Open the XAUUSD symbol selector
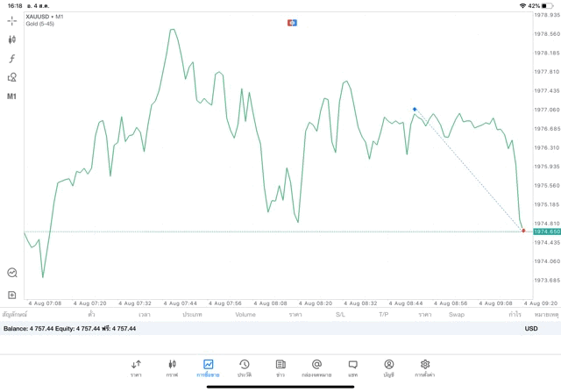Viewport: 561px width, 392px height. (44, 16)
